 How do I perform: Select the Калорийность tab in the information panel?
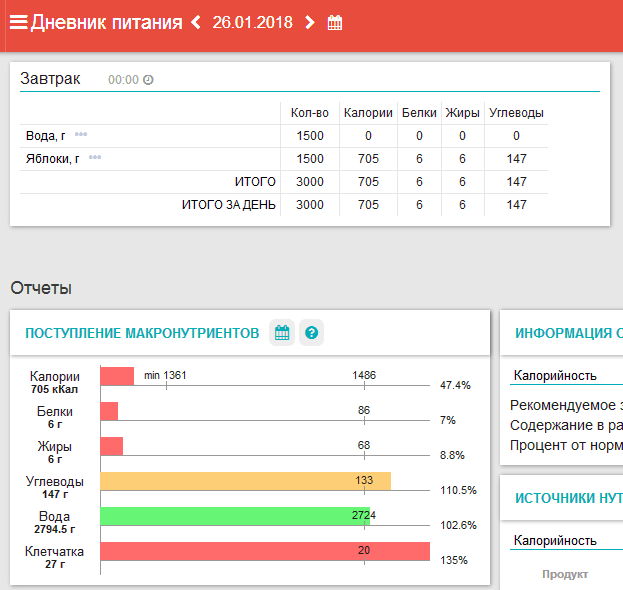(x=554, y=376)
